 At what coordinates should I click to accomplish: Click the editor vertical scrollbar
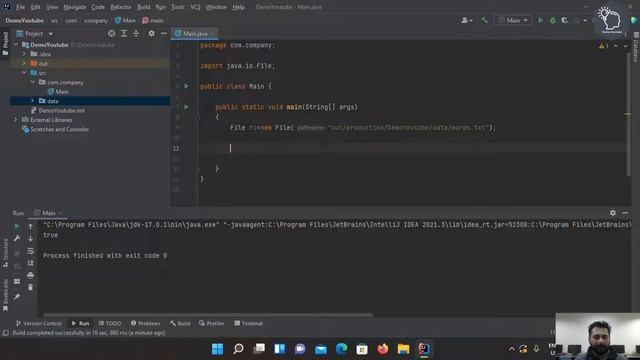(x=629, y=114)
